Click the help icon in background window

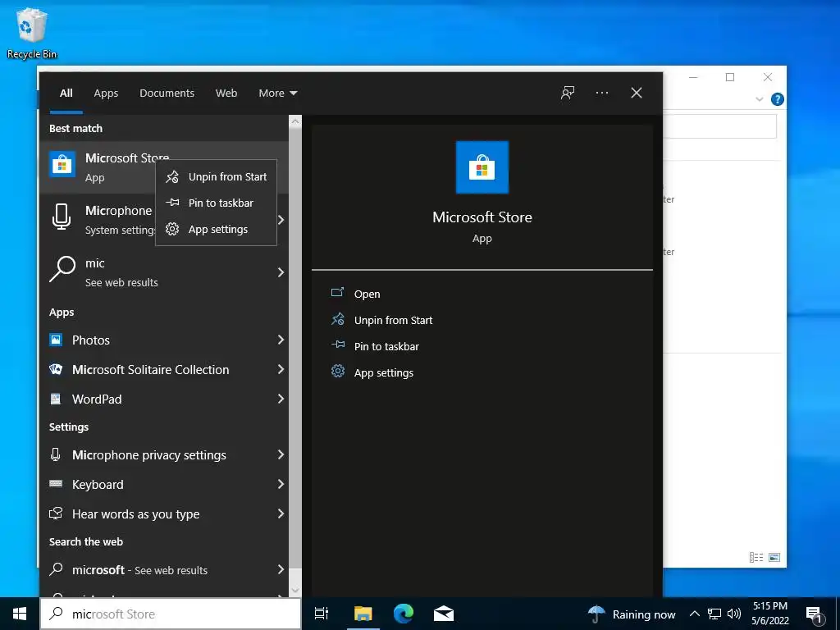click(x=778, y=99)
